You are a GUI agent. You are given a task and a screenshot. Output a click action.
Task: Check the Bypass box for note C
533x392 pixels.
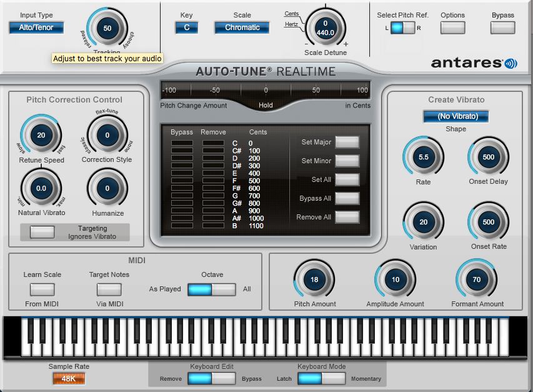(182, 143)
